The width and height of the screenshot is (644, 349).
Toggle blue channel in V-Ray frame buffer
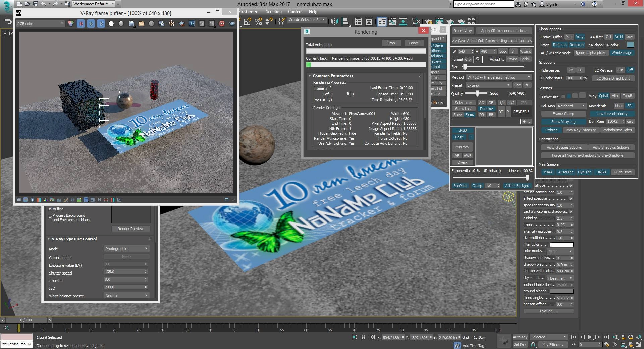(101, 23)
